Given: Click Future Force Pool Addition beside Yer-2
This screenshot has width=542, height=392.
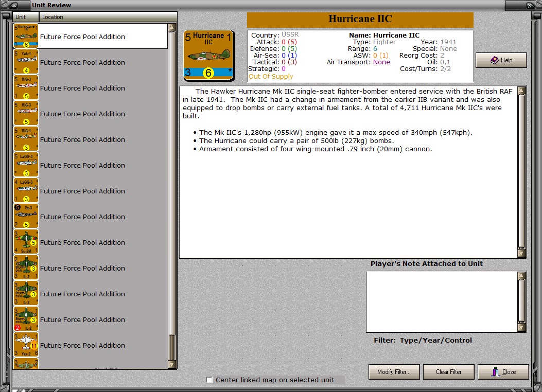Looking at the screenshot, I should 83,345.
